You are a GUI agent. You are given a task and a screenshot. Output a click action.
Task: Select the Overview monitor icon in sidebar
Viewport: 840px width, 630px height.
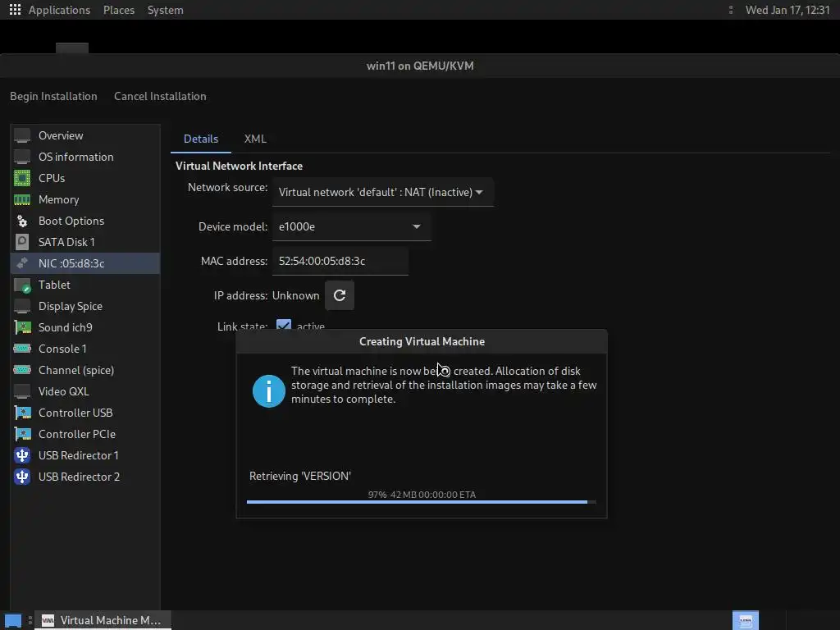pyautogui.click(x=22, y=135)
